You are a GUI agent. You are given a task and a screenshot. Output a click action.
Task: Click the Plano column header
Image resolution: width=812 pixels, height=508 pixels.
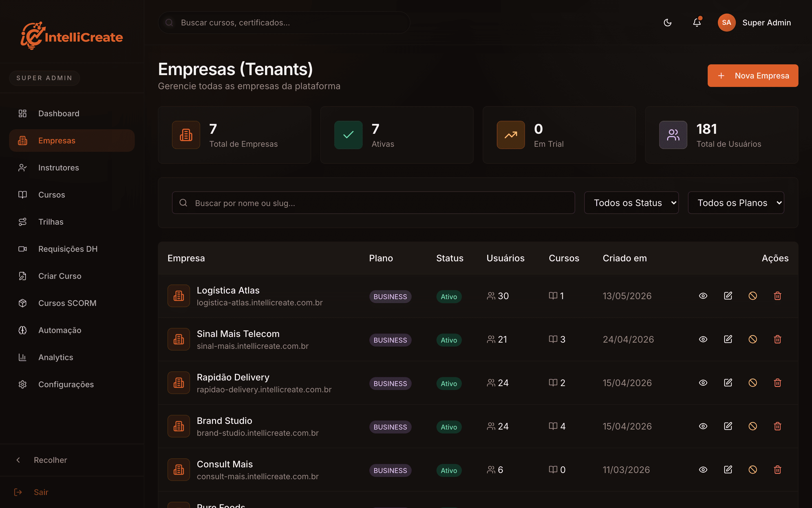381,258
